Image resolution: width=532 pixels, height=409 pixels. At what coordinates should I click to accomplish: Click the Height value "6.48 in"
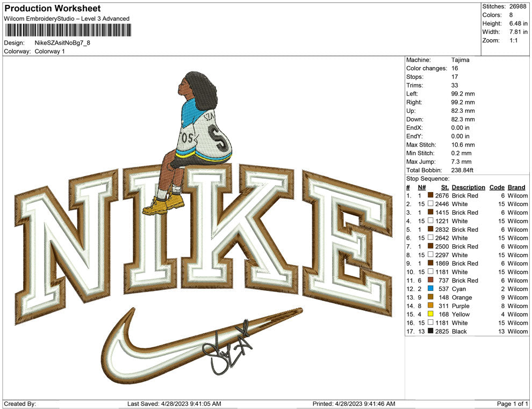tap(518, 24)
